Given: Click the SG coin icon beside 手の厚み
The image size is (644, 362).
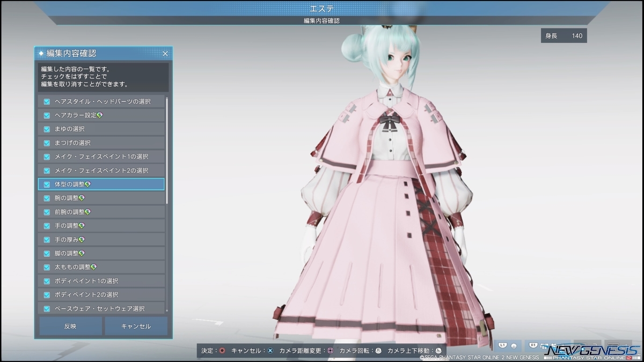Looking at the screenshot, I should (x=82, y=239).
